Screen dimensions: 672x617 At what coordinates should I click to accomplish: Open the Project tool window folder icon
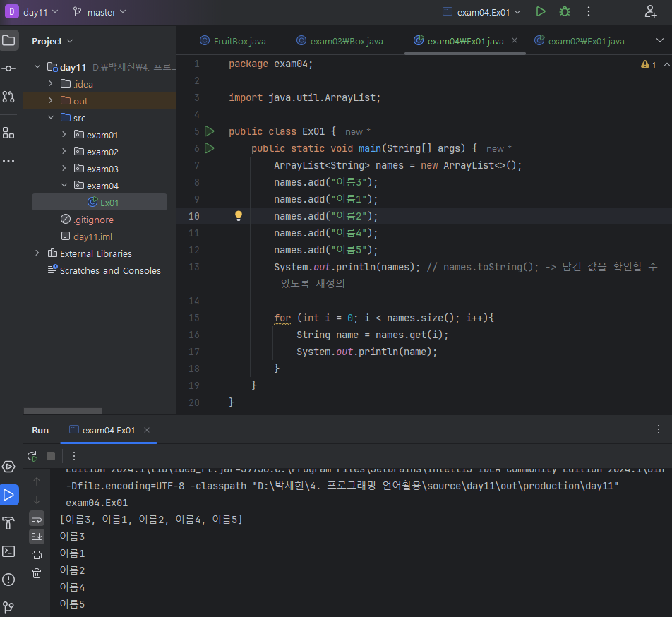[9, 41]
